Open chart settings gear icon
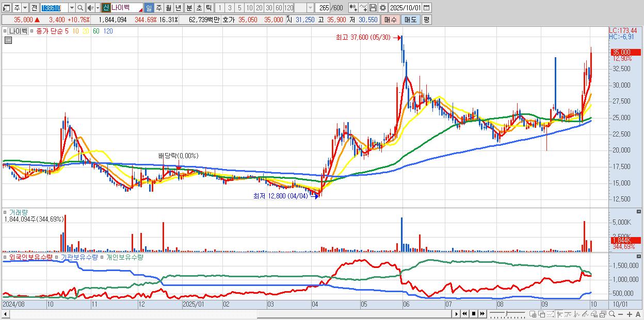The image size is (644, 320). click(383, 8)
